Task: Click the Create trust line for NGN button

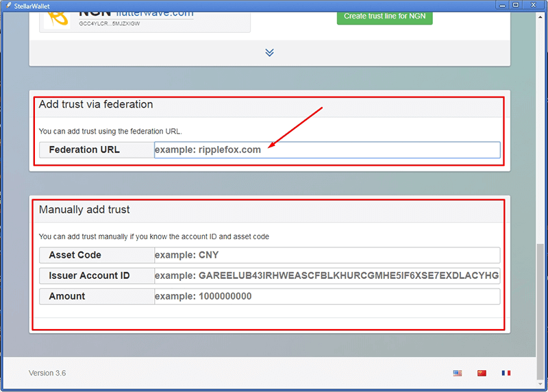Action: 384,18
